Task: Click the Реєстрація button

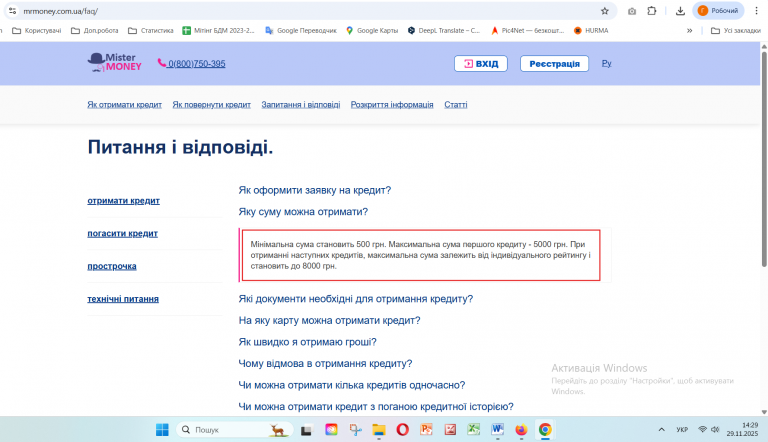Action: [x=554, y=64]
